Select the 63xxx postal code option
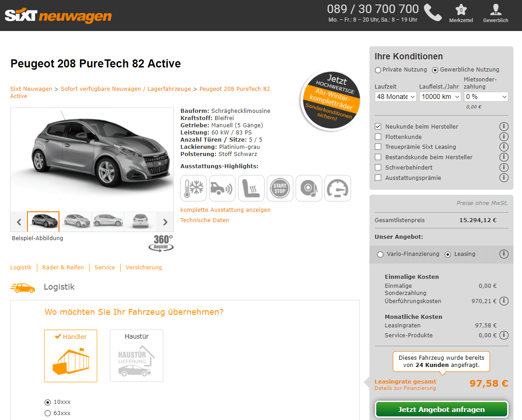This screenshot has height=420, width=522. 48,413
